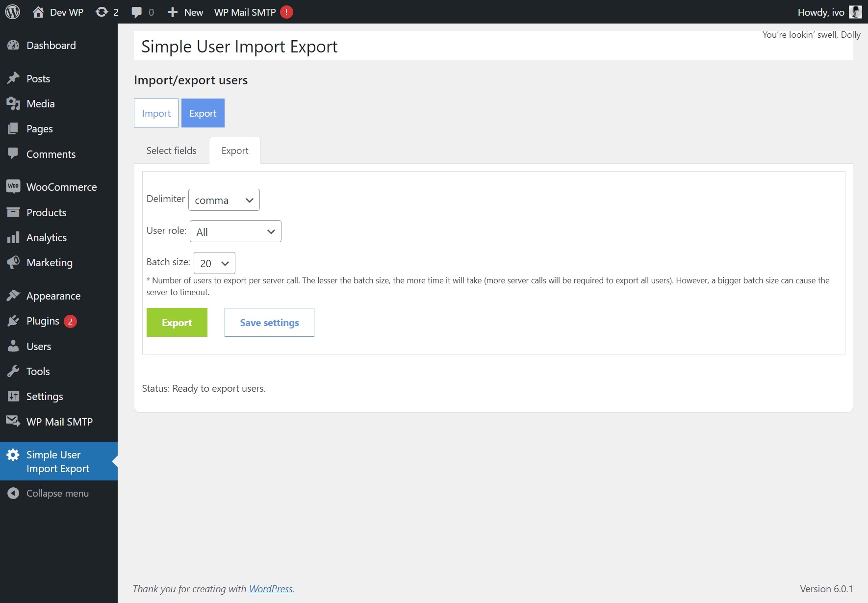The height and width of the screenshot is (603, 868).
Task: Click the Version 6.0.1 text
Action: click(x=826, y=589)
